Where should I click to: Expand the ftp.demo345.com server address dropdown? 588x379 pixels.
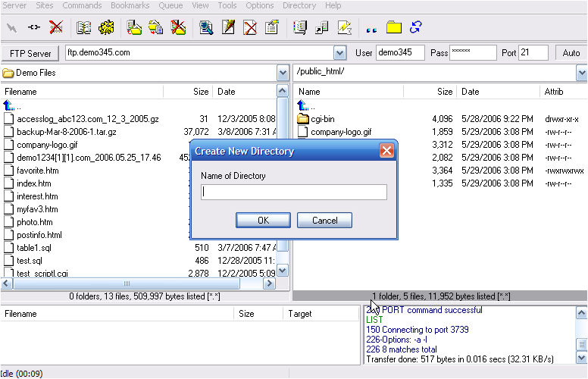(339, 53)
